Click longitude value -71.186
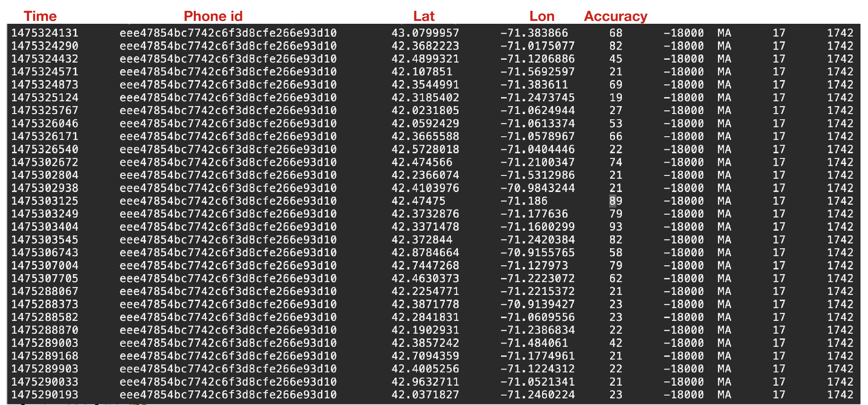Viewport: 868px width, 405px height. click(524, 201)
